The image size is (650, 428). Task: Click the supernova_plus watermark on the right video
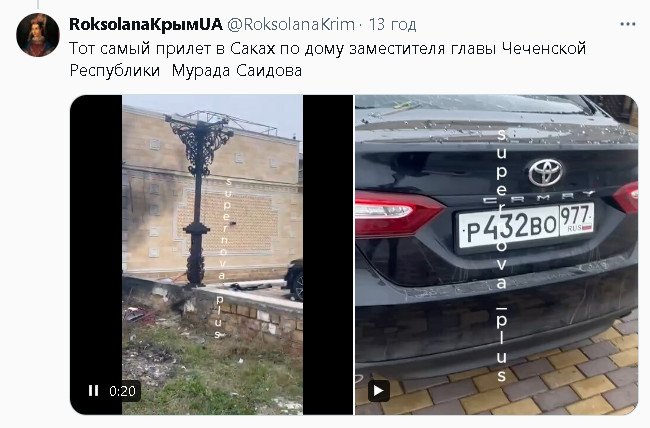[502, 255]
